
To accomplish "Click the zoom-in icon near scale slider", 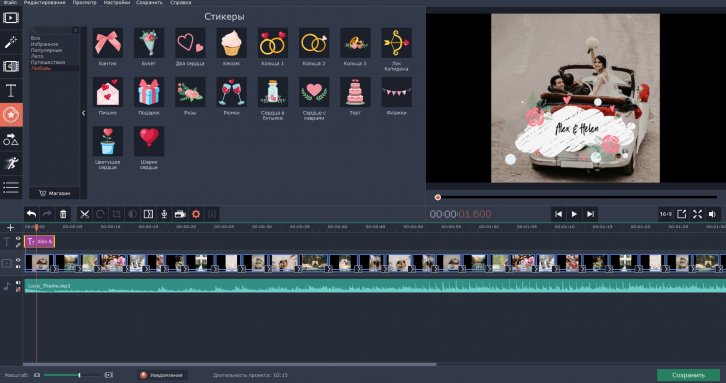I will pyautogui.click(x=109, y=375).
